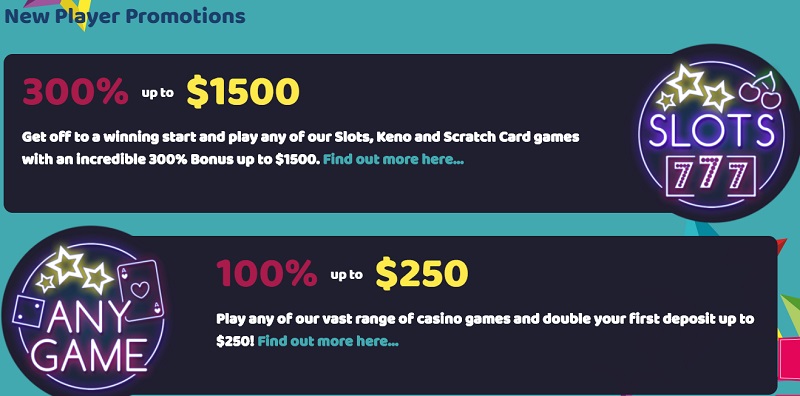
Task: Click the SLOTS neon lettering
Action: point(712,130)
